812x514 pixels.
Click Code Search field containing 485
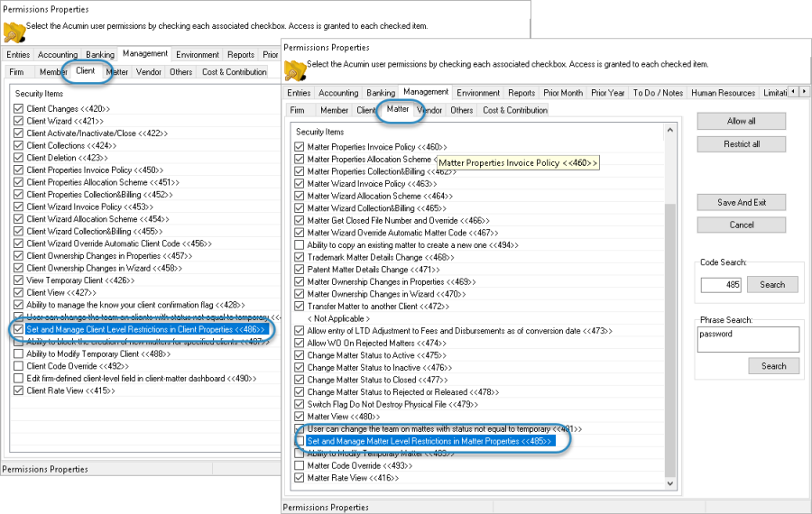click(x=721, y=285)
